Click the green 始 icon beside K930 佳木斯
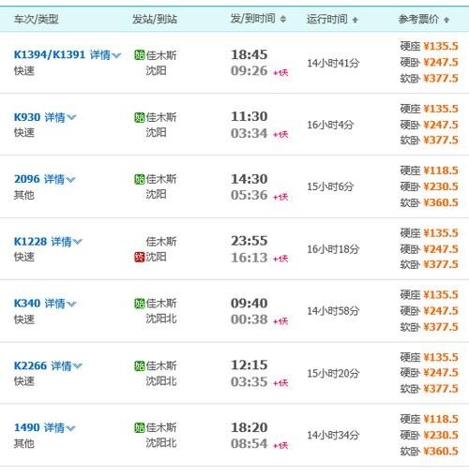Viewport: 469px width, 476px height. [139, 117]
